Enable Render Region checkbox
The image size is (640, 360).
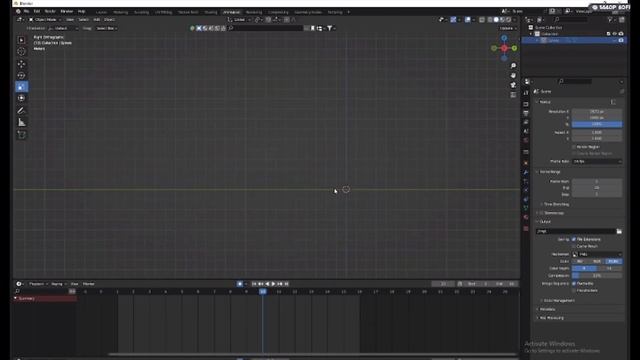click(574, 147)
